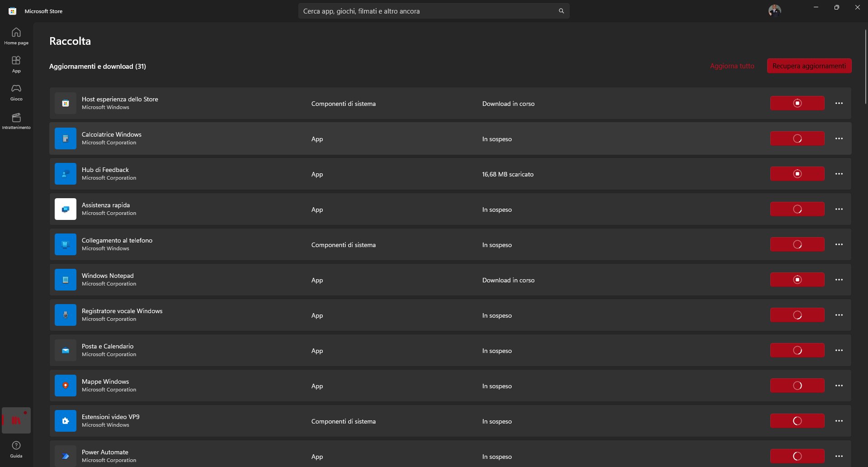Click the Power Automate app icon
The image size is (868, 467).
[x=66, y=456]
